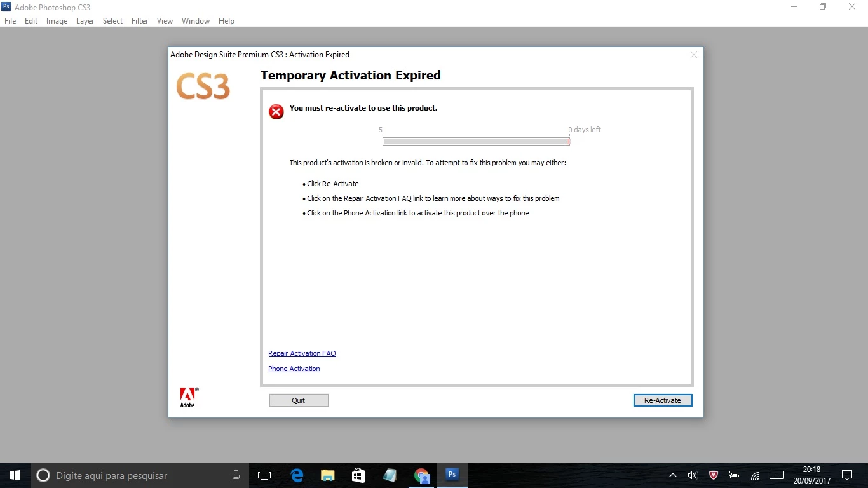Image resolution: width=868 pixels, height=488 pixels.
Task: Restore down the Photoshop window
Action: pos(823,7)
